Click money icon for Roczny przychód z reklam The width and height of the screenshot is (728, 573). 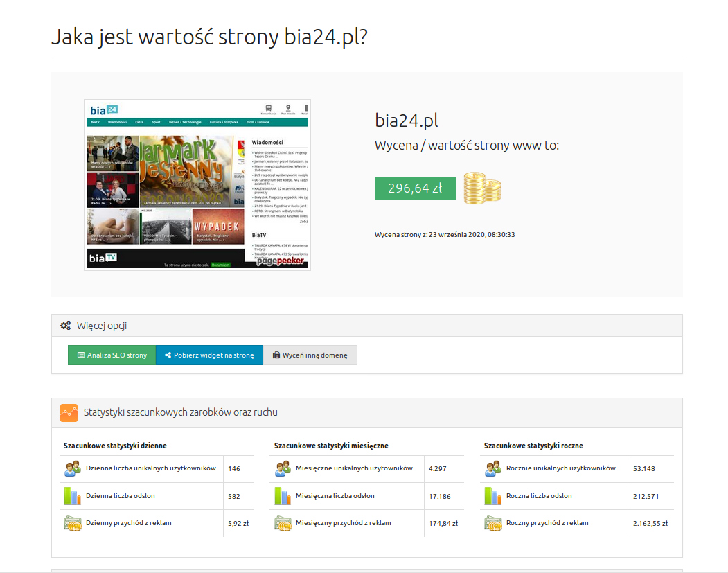tap(493, 523)
